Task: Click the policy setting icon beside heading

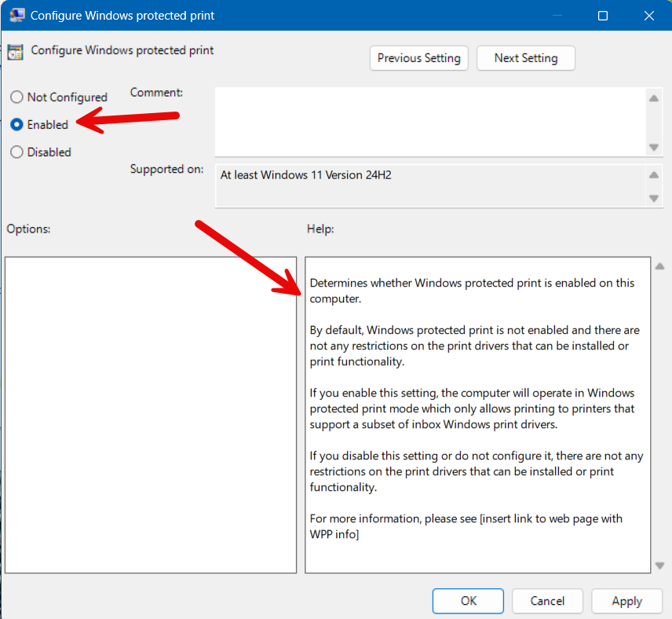Action: coord(16,52)
